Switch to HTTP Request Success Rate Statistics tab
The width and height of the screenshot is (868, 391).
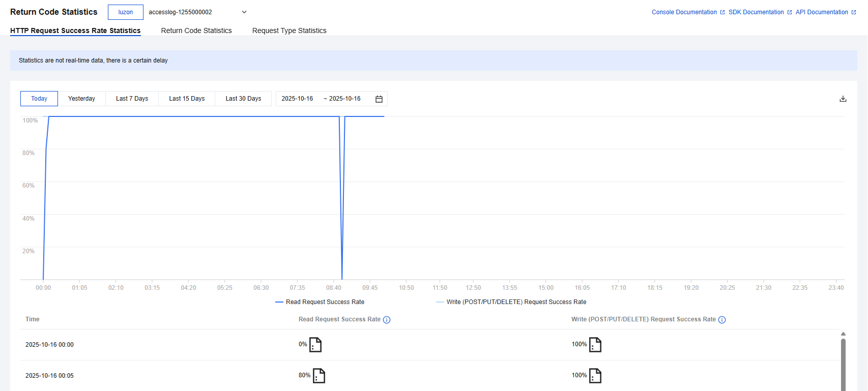(75, 31)
